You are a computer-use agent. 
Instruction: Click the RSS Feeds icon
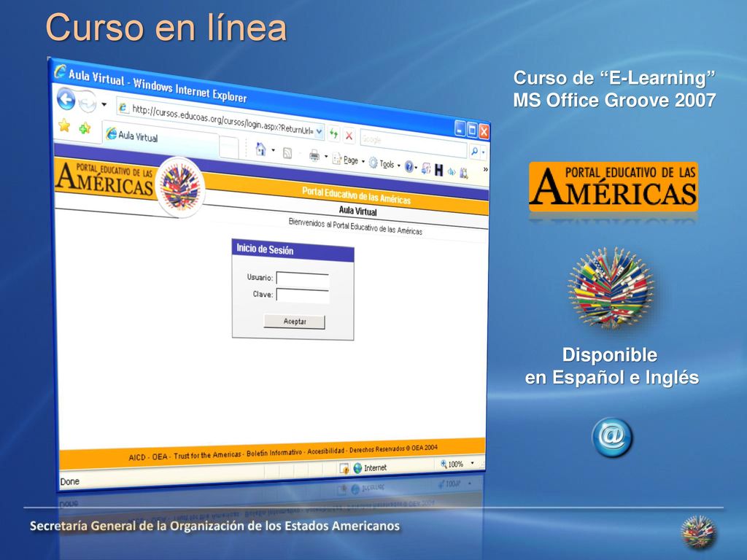click(x=287, y=153)
